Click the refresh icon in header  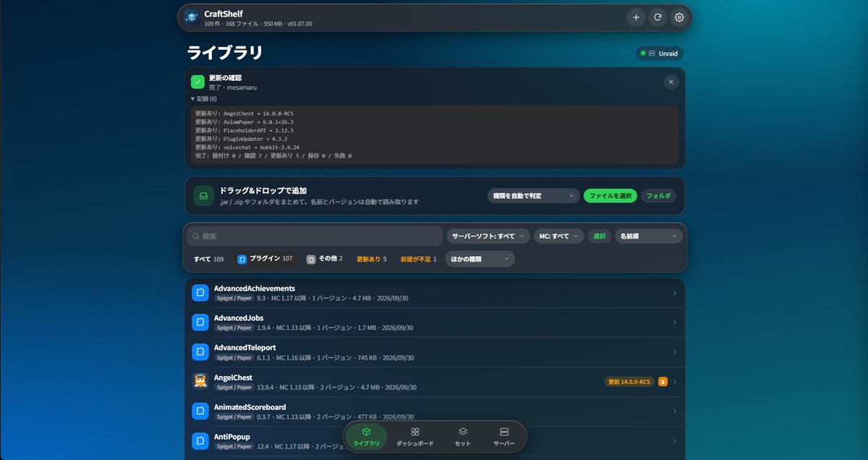(x=658, y=17)
